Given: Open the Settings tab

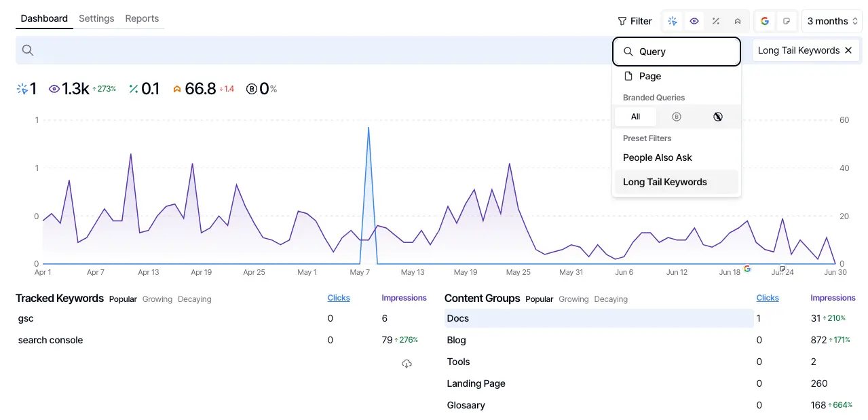Looking at the screenshot, I should pos(96,18).
